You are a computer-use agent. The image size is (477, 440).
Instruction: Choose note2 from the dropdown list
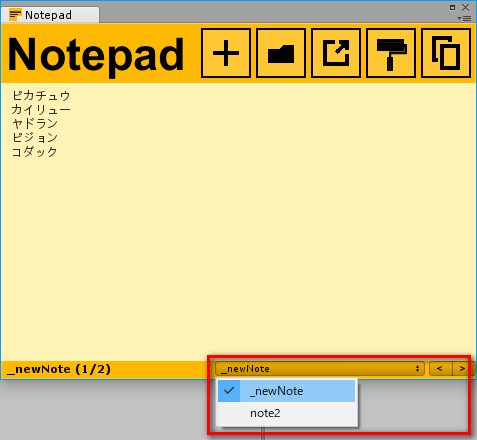tap(287, 413)
